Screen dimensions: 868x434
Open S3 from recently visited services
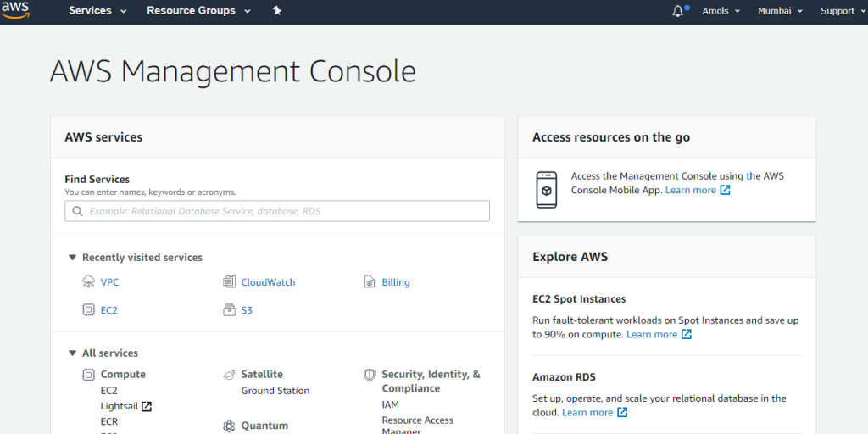[x=247, y=310]
